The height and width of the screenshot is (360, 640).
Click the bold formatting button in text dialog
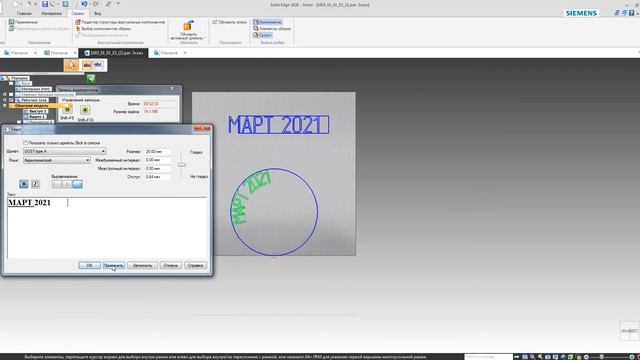tap(24, 184)
